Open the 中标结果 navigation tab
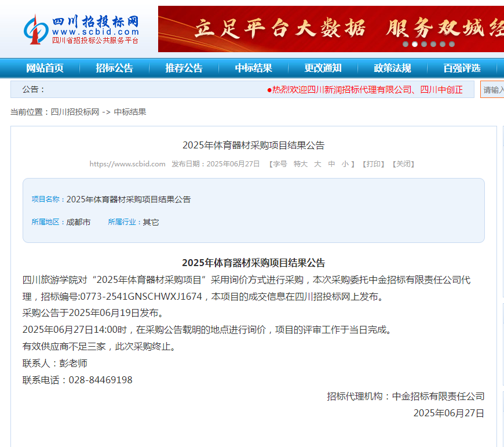The width and height of the screenshot is (504, 447). (x=253, y=68)
